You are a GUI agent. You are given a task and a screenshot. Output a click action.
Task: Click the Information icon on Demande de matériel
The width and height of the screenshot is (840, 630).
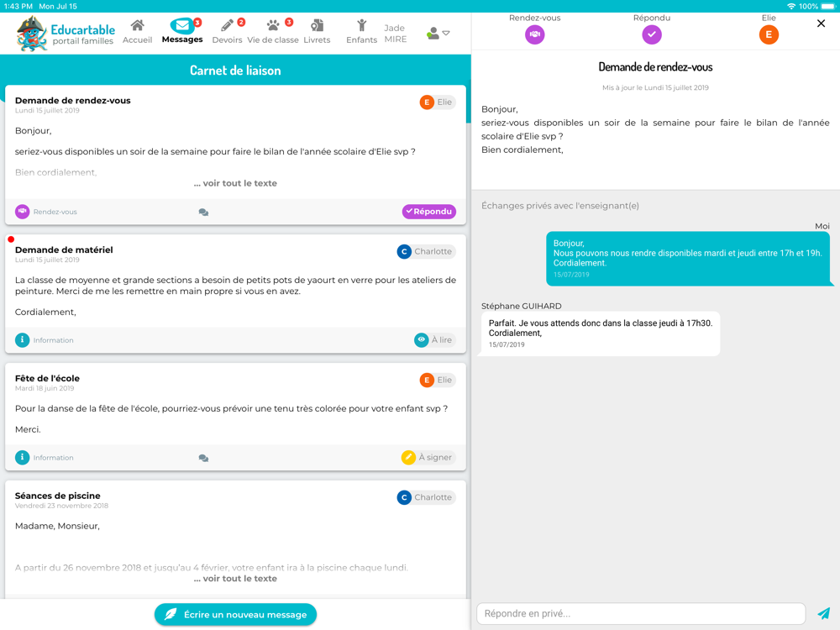(23, 340)
